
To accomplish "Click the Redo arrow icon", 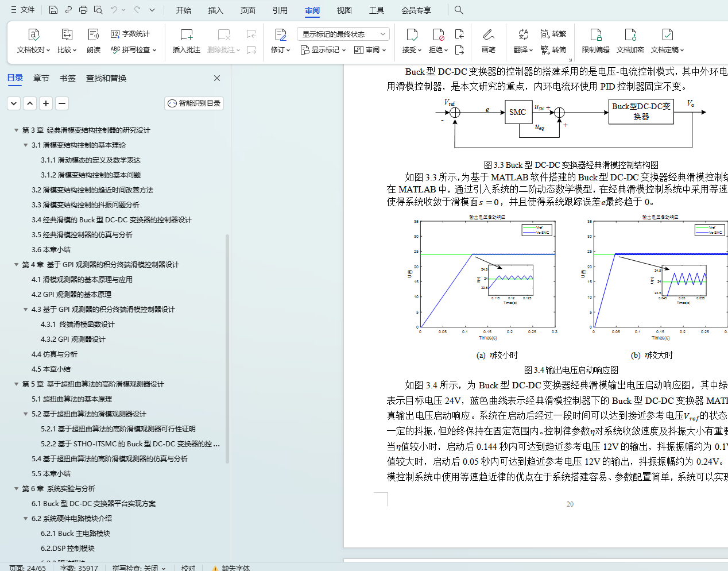I will [x=137, y=10].
